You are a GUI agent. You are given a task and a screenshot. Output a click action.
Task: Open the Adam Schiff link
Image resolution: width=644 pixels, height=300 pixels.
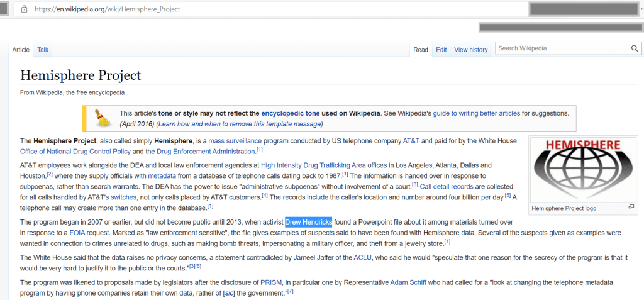tap(408, 281)
